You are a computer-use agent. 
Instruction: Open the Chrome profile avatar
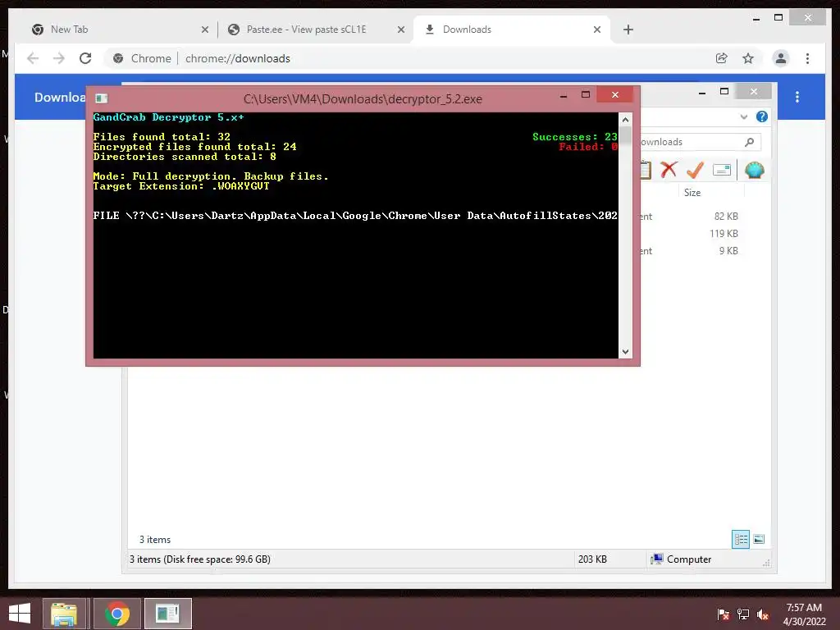pyautogui.click(x=781, y=58)
